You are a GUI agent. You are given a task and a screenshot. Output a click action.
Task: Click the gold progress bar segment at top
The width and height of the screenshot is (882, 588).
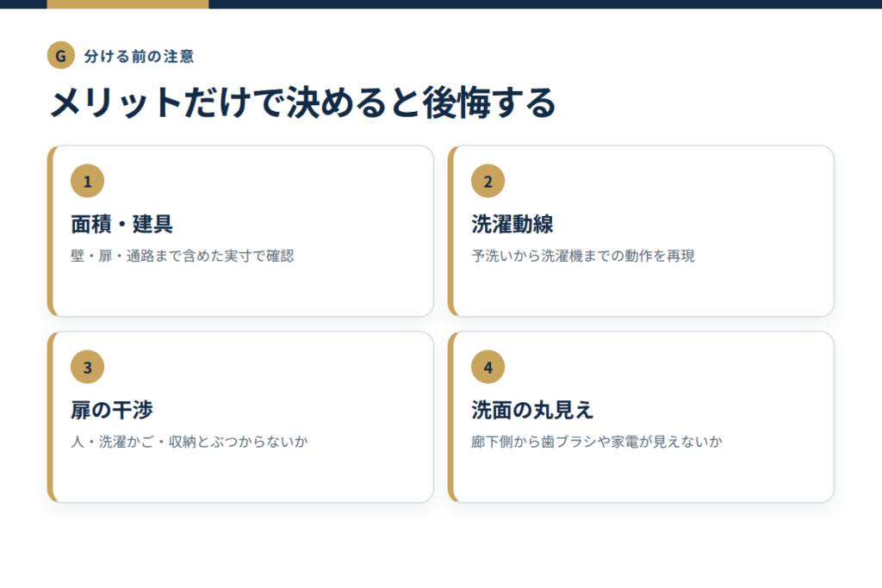pyautogui.click(x=127, y=4)
